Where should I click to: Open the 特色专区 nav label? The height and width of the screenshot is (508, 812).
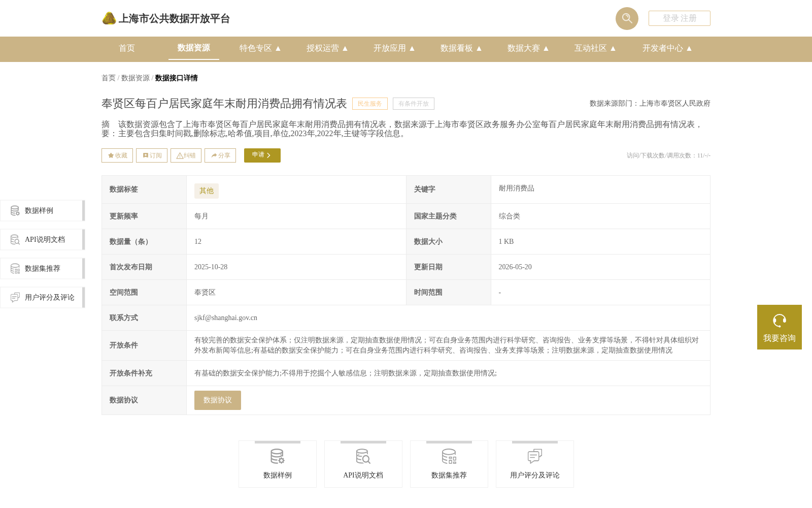point(256,48)
